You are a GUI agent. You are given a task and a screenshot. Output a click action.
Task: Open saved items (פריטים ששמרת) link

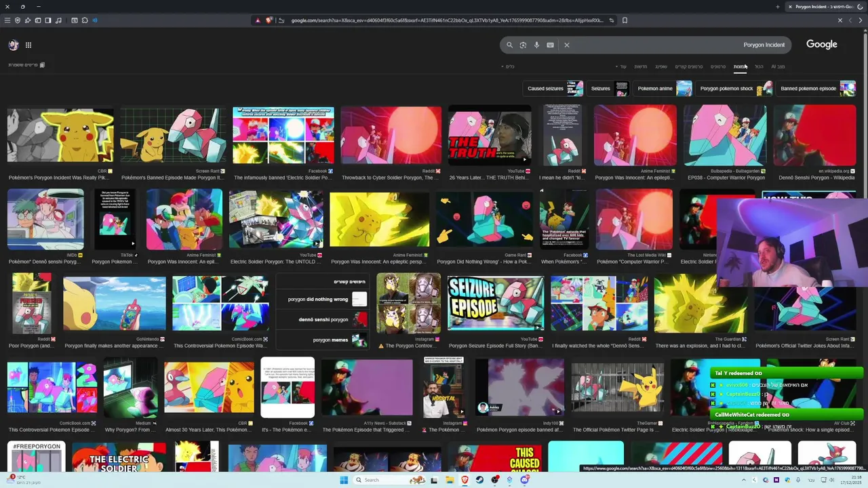coord(26,65)
